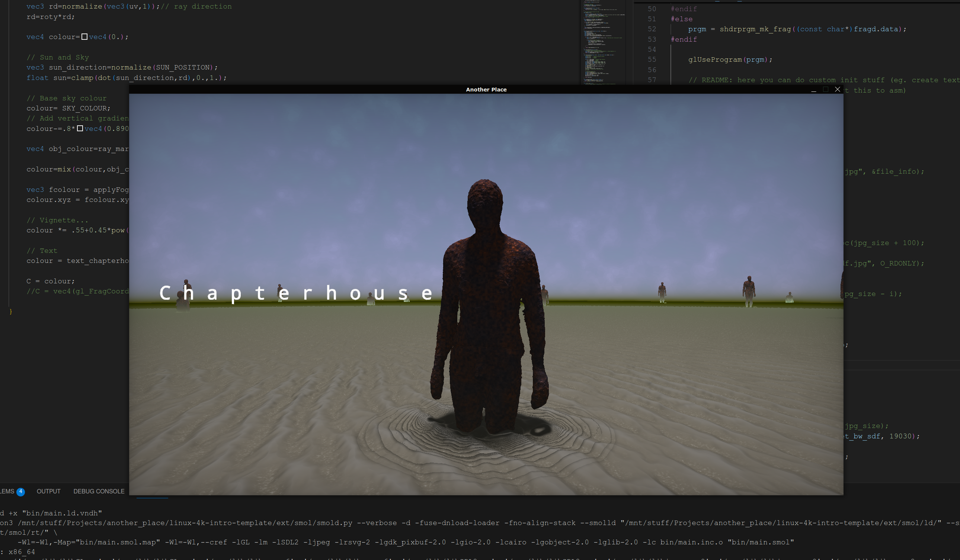Close the Another Place window

tap(837, 90)
